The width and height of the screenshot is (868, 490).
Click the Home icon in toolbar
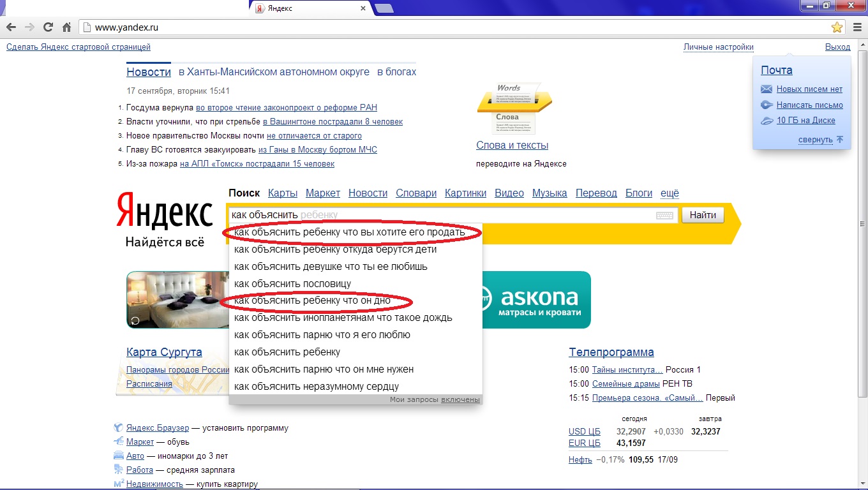(x=66, y=27)
